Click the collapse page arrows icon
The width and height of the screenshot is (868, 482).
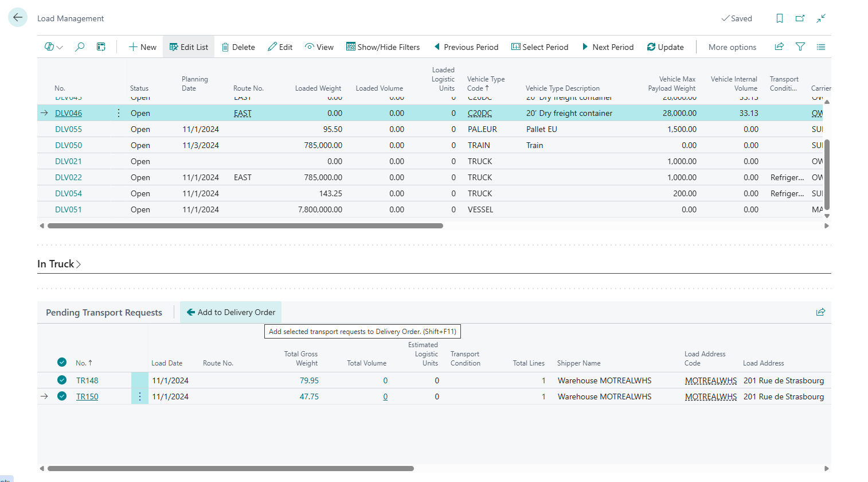coord(821,18)
